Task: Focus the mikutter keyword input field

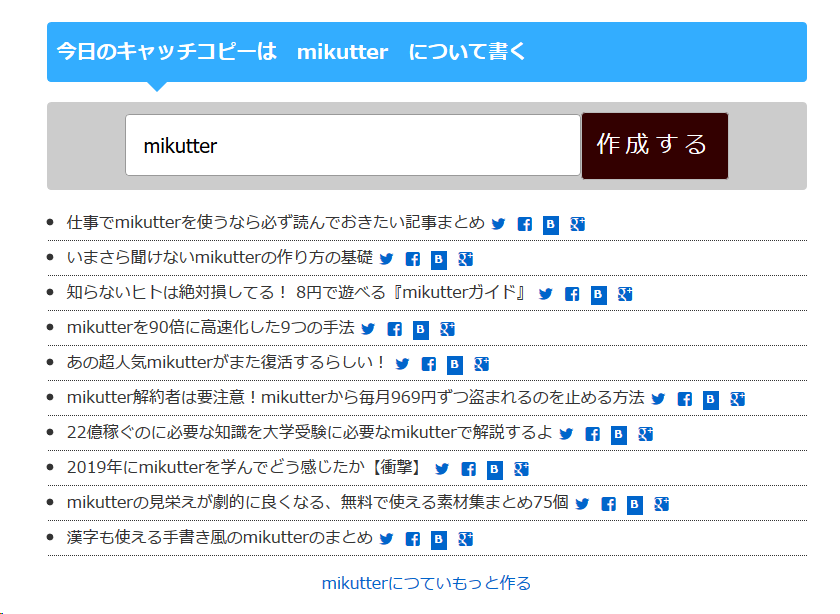Action: 352,146
